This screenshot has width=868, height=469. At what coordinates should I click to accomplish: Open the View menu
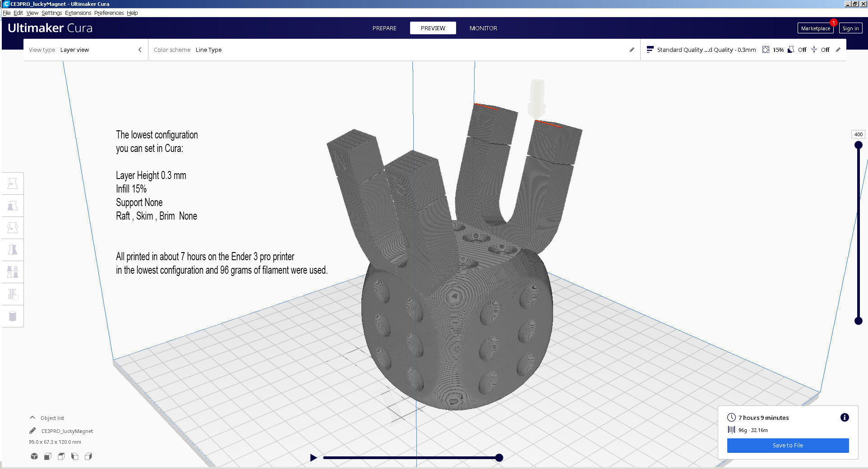click(x=32, y=13)
